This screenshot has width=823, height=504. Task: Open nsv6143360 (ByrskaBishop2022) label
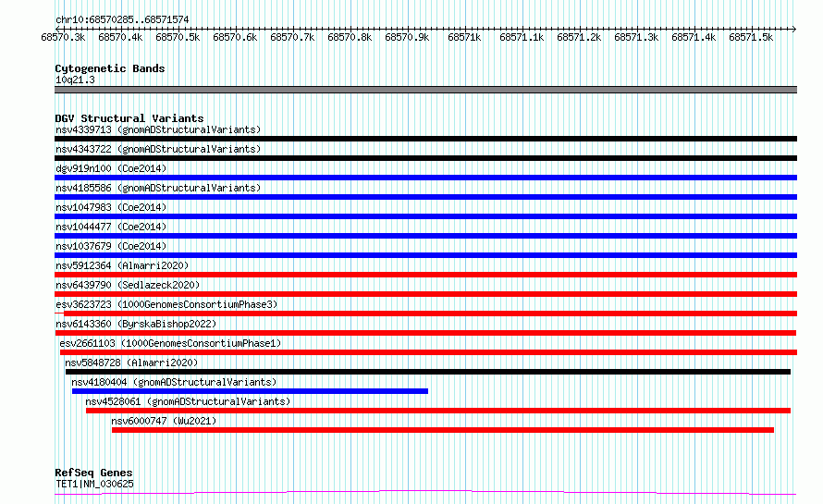[136, 324]
